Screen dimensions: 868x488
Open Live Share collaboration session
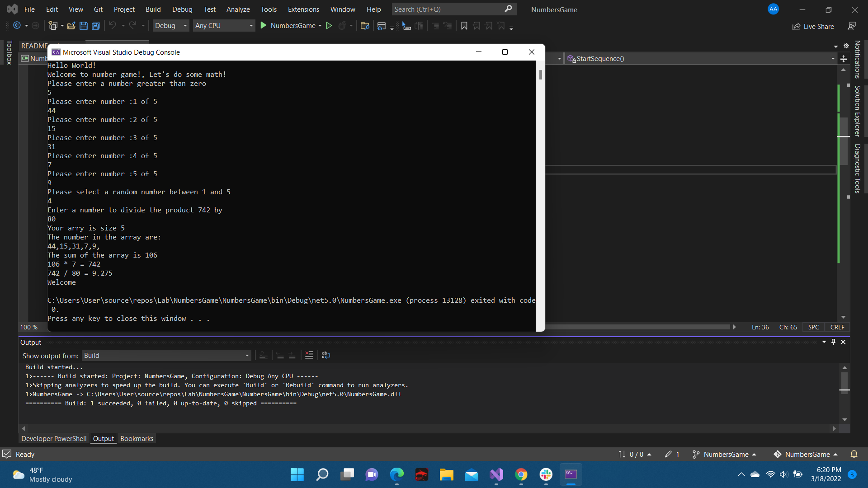[x=813, y=26]
